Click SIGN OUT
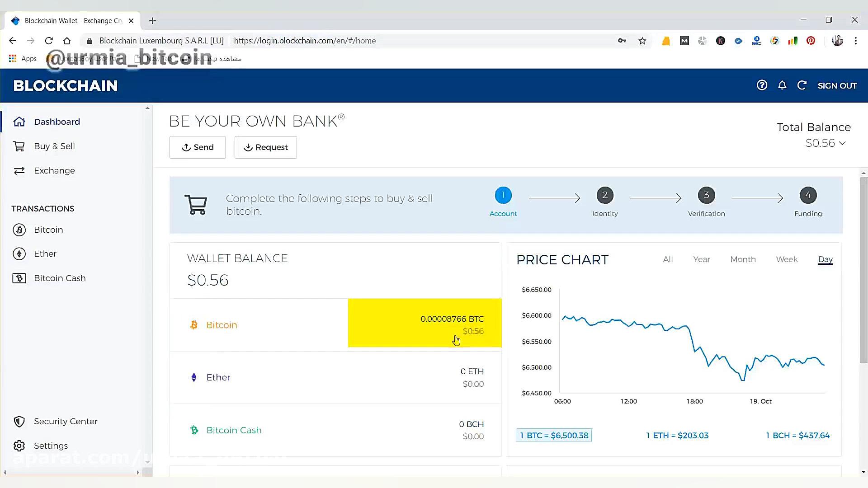Image resolution: width=868 pixels, height=488 pixels. [x=837, y=85]
